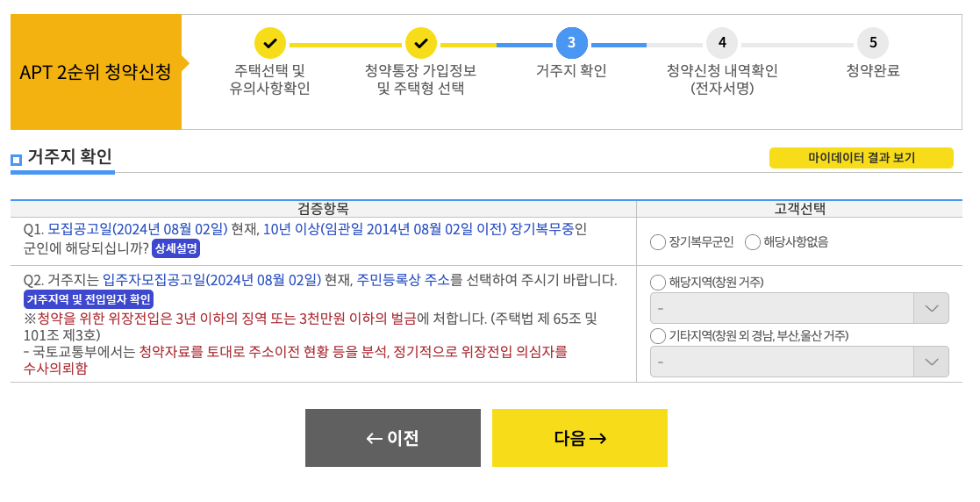
Task: Open the 기타지역 address dropdown
Action: click(799, 362)
